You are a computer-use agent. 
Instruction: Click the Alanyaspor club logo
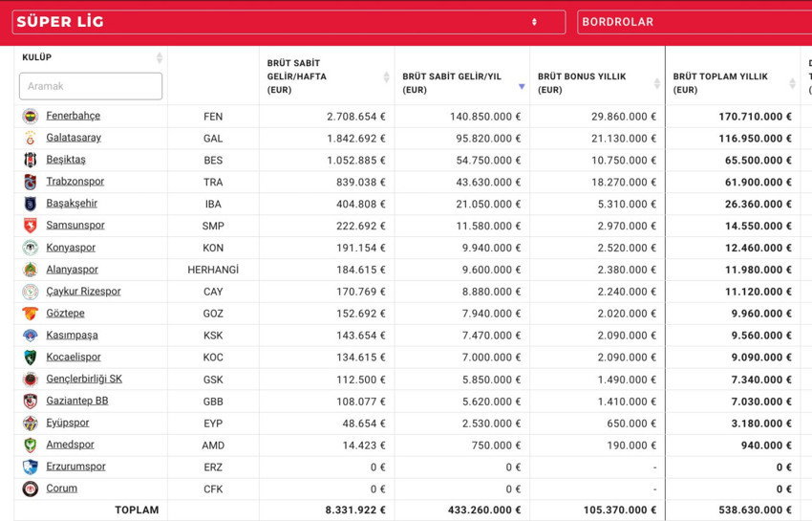pos(30,270)
